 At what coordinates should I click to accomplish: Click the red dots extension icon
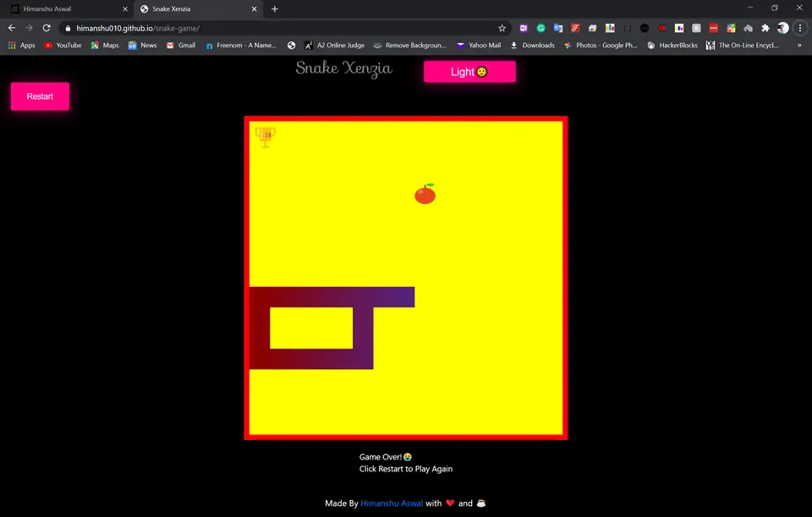click(714, 28)
